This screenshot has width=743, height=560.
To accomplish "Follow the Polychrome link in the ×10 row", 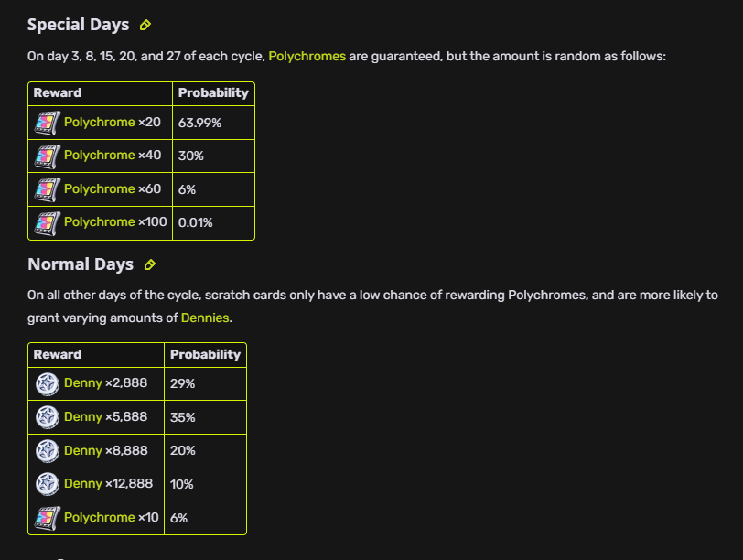I will click(x=100, y=517).
